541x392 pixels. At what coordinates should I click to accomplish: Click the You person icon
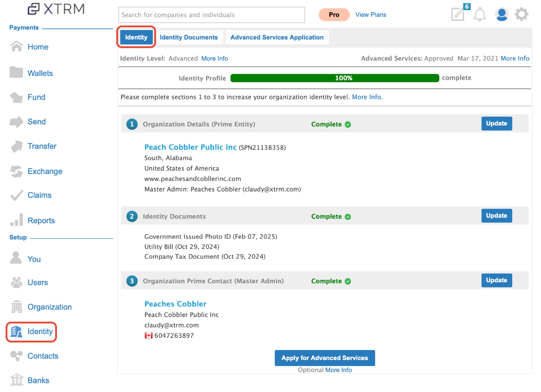[16, 258]
